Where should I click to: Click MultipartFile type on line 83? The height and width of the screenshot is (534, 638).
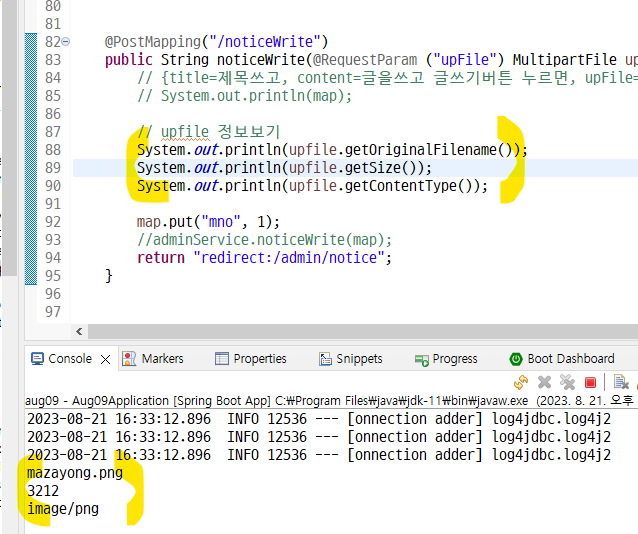(564, 60)
